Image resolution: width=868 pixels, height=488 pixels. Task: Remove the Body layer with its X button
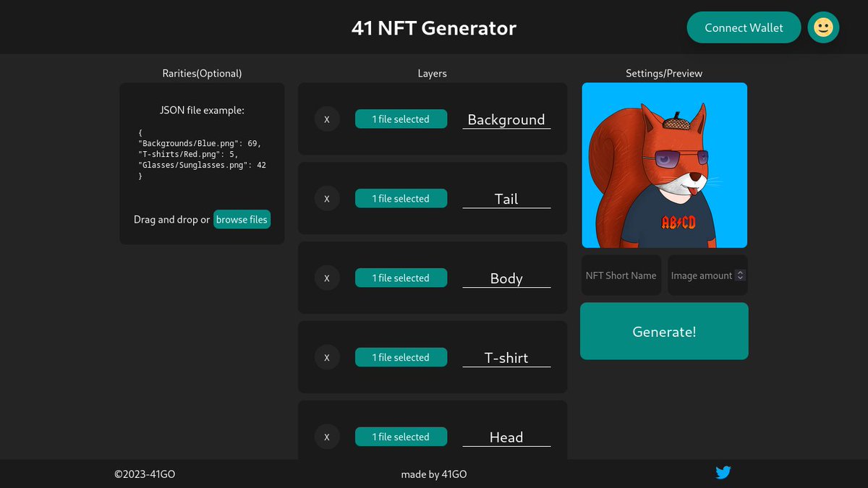327,278
